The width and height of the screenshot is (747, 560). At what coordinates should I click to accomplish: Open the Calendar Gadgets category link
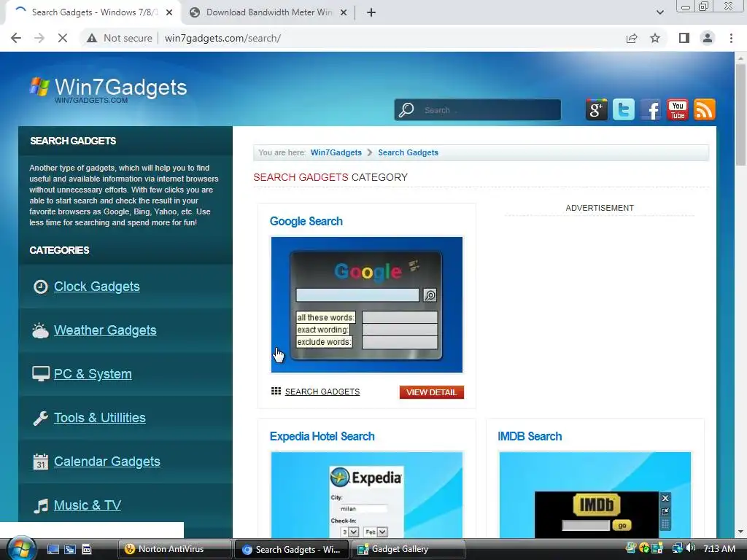coord(107,462)
